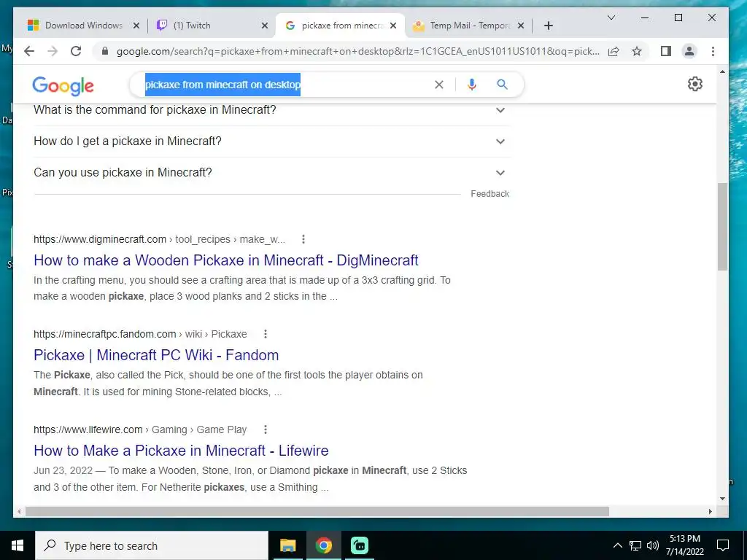Image resolution: width=747 pixels, height=560 pixels.
Task: Clear the Google search box text
Action: click(x=438, y=85)
